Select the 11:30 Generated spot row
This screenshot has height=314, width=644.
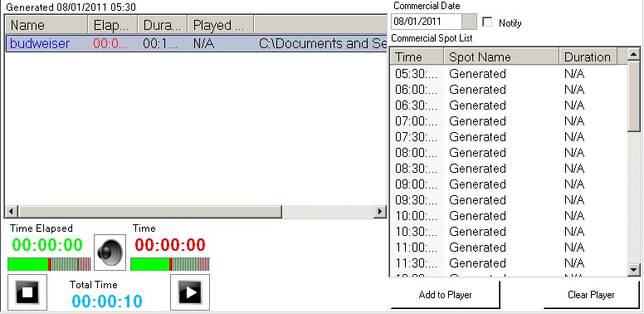pyautogui.click(x=509, y=263)
